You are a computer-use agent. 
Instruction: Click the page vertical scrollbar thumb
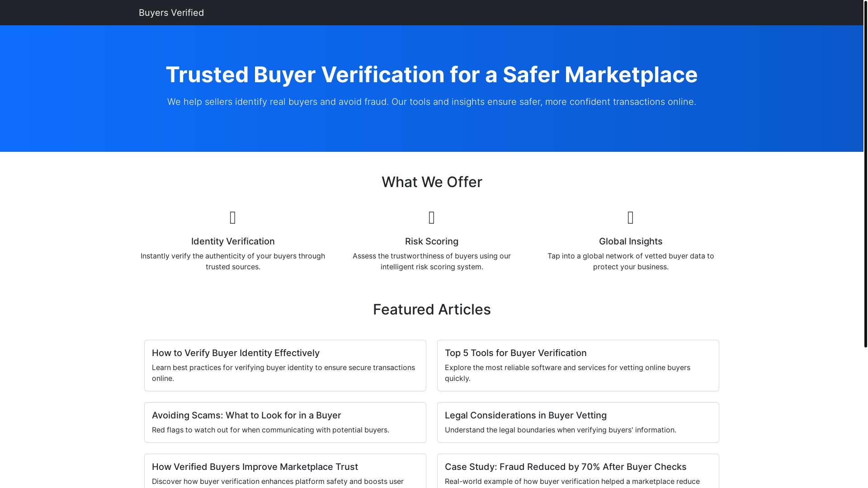[x=865, y=174]
